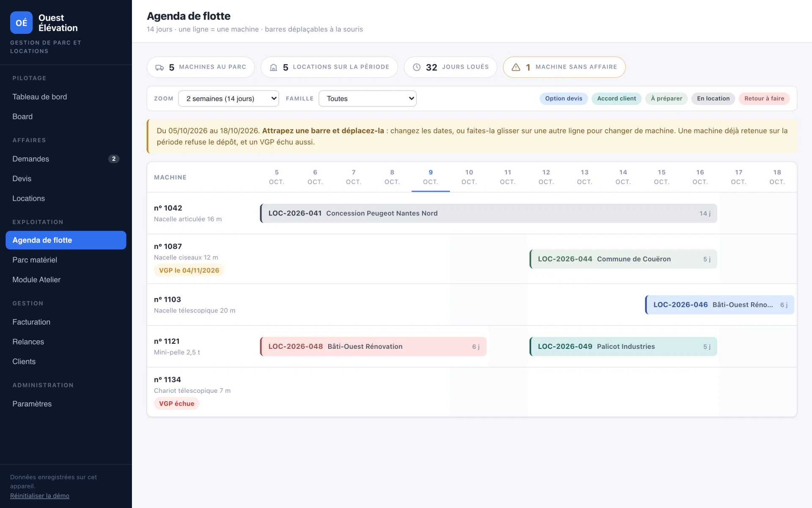812x508 pixels.
Task: Select the LOC-2026-046 Bâti-Ouest bar
Action: coord(720,305)
